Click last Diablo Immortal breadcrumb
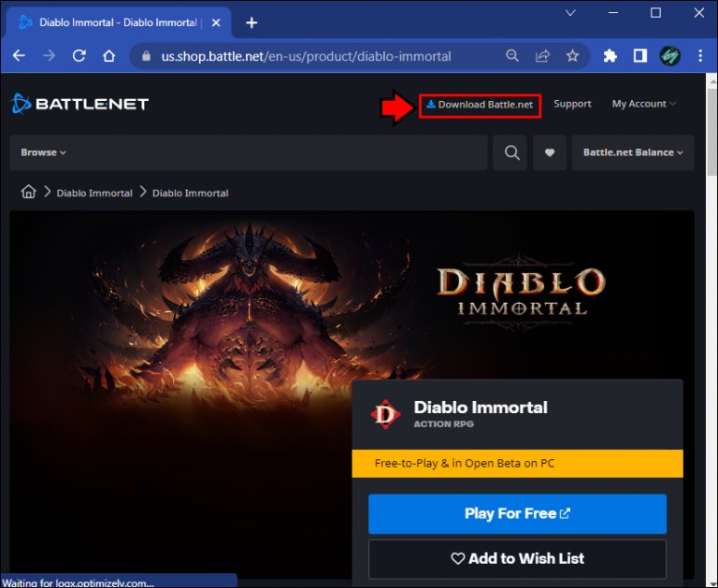 pos(191,194)
